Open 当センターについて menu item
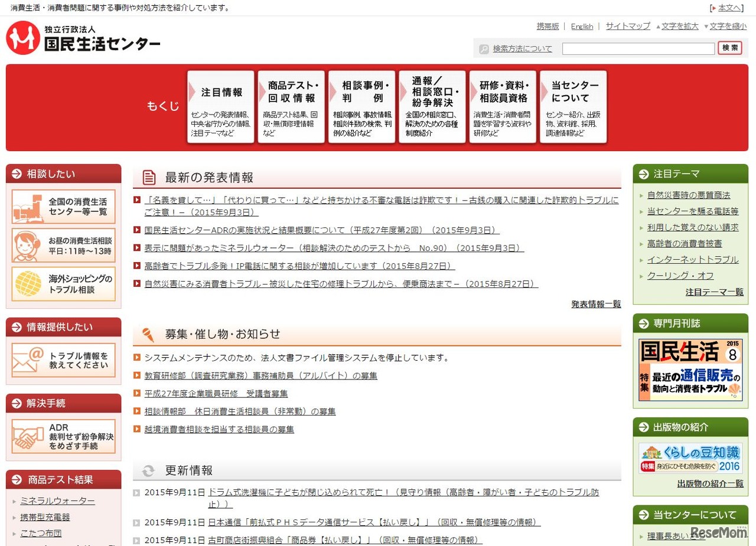This screenshot has height=546, width=756. click(x=573, y=107)
